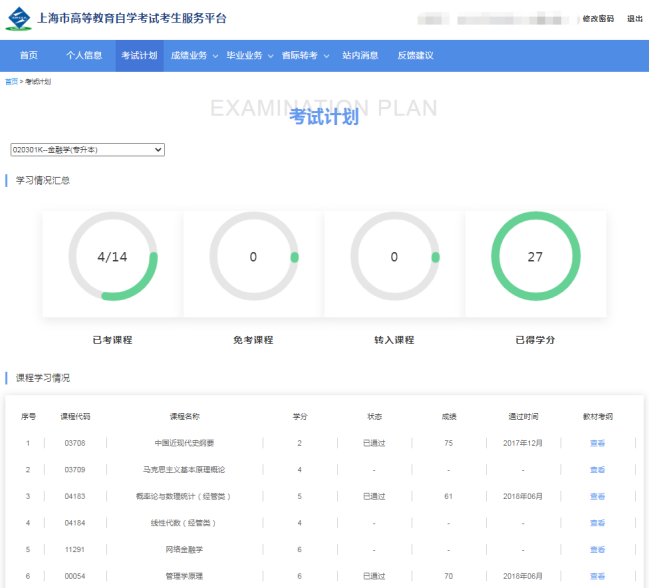Go to the 反馈建议 page
650x588 pixels.
click(415, 56)
